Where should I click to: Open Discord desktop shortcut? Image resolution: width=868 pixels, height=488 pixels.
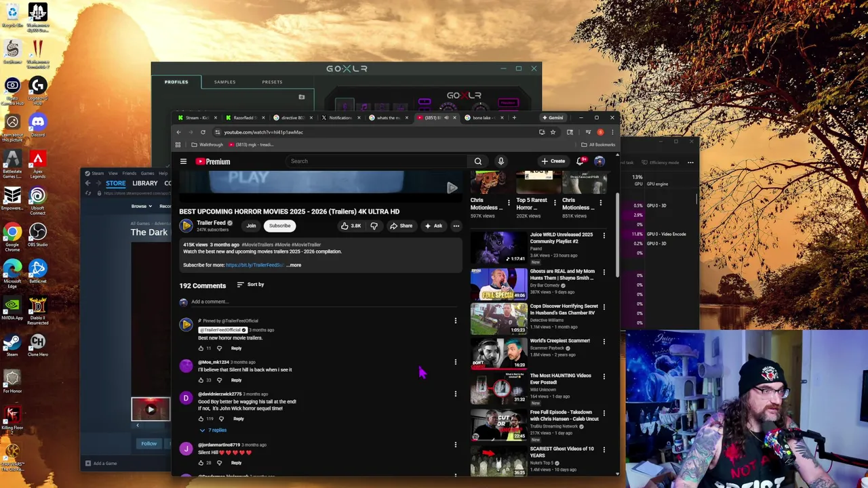pos(37,124)
